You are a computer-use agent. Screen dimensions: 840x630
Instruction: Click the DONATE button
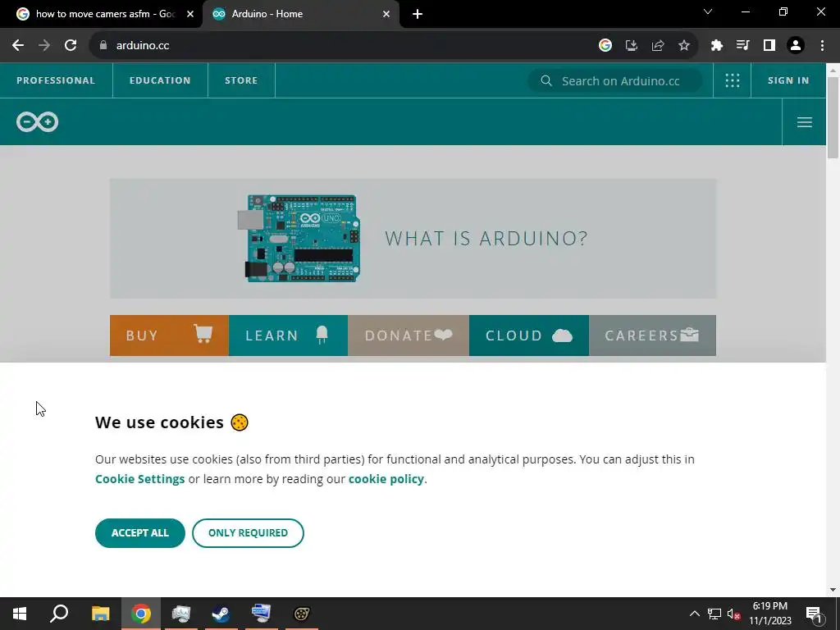point(409,336)
